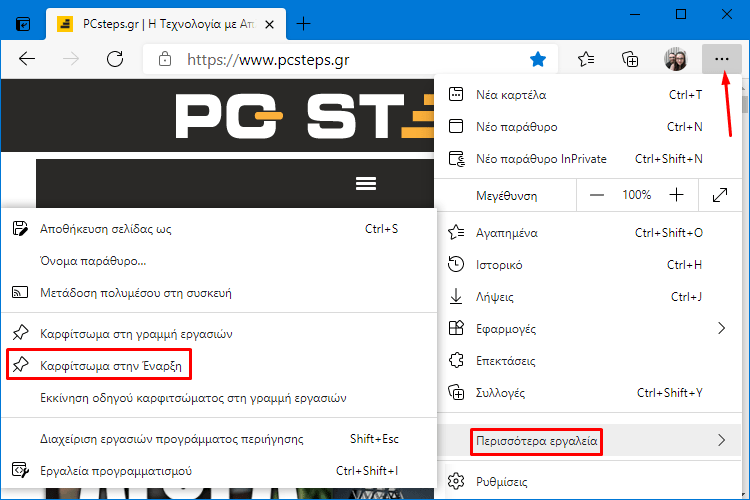Select Εκκίνηση οδηγού καρφιτσώματος στη γραμμή εργασιών

coord(219,398)
